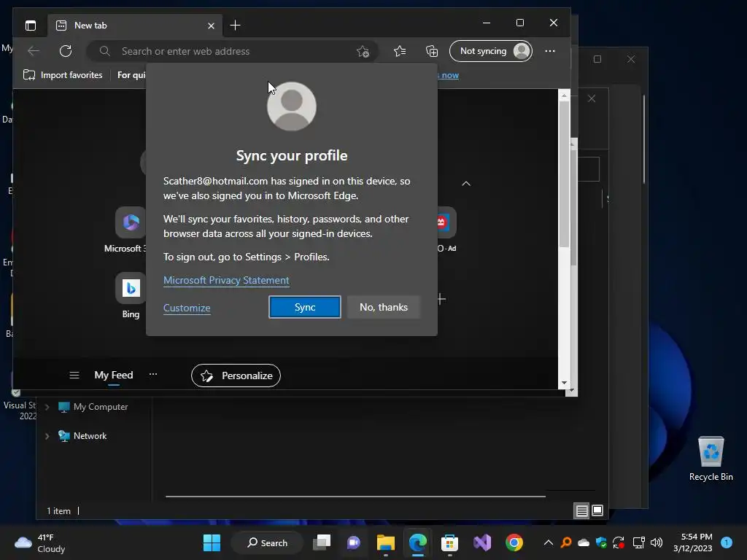
Task: Open a new browser tab with plus
Action: pyautogui.click(x=236, y=26)
